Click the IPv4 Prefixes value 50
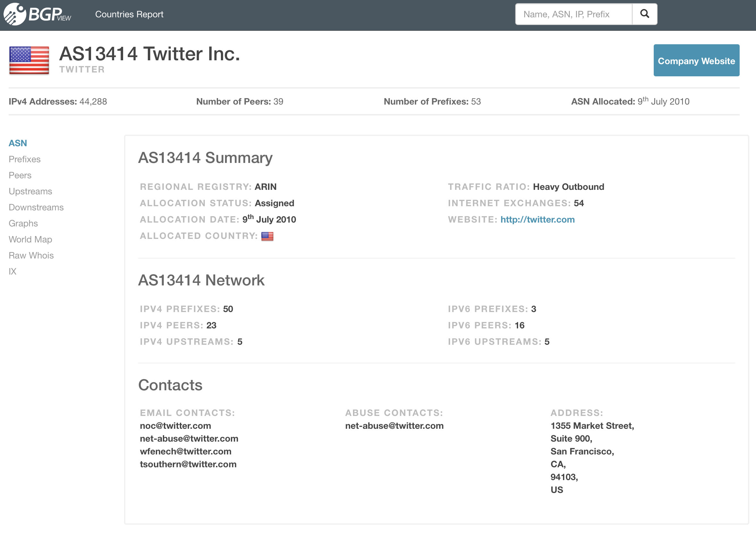This screenshot has height=533, width=756. tap(228, 309)
